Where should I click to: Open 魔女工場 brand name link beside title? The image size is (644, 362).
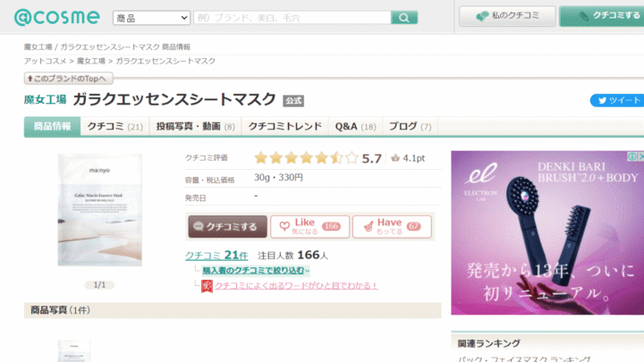click(46, 99)
